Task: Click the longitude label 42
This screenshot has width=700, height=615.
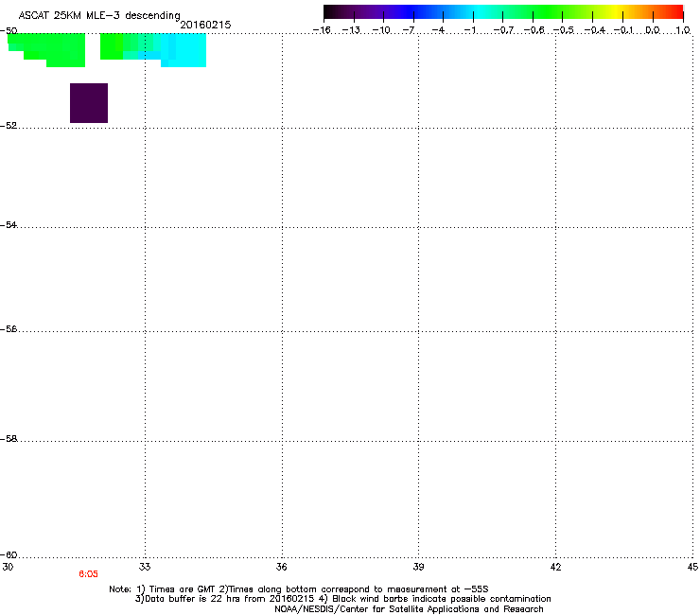Action: (555, 567)
